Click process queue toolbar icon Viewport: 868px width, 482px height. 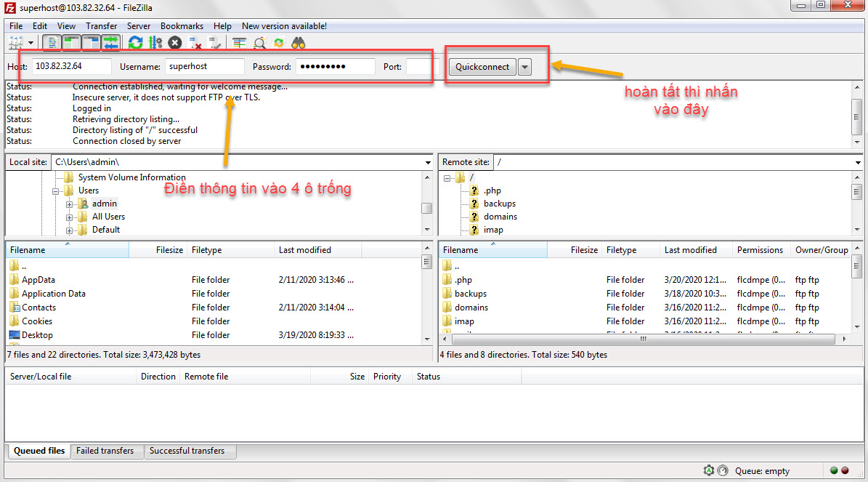click(155, 43)
